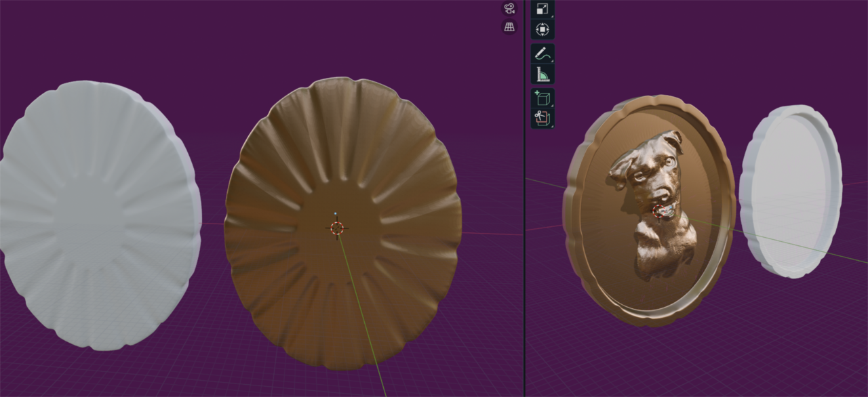Select the Transform tool
The height and width of the screenshot is (397, 868).
point(542,29)
